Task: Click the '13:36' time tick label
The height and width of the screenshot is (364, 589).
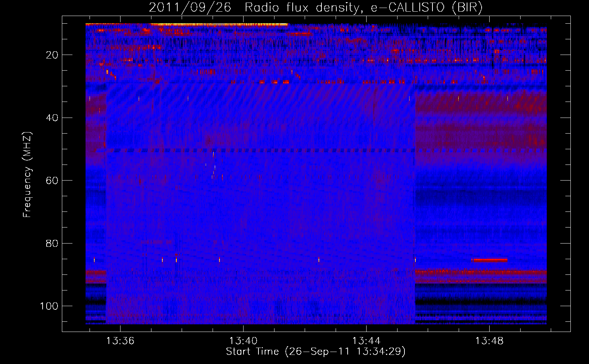Action: pos(120,341)
